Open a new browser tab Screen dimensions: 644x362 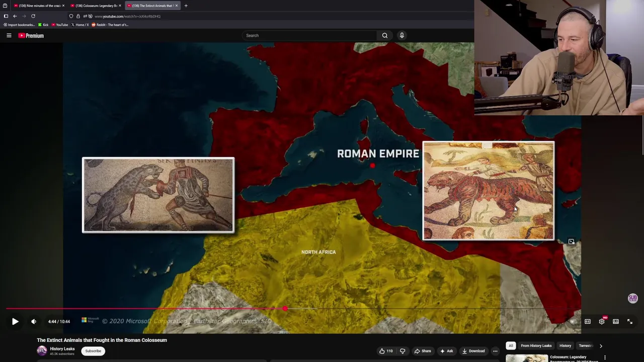point(186,6)
